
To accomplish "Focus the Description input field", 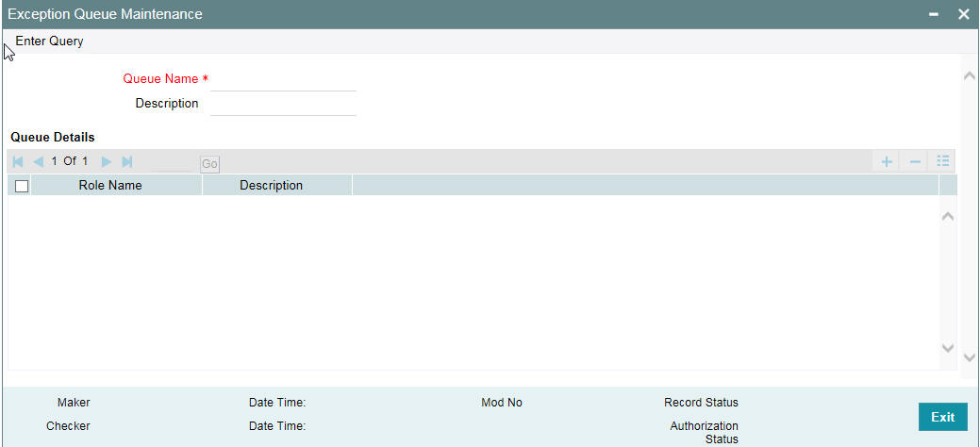I will pos(283,105).
